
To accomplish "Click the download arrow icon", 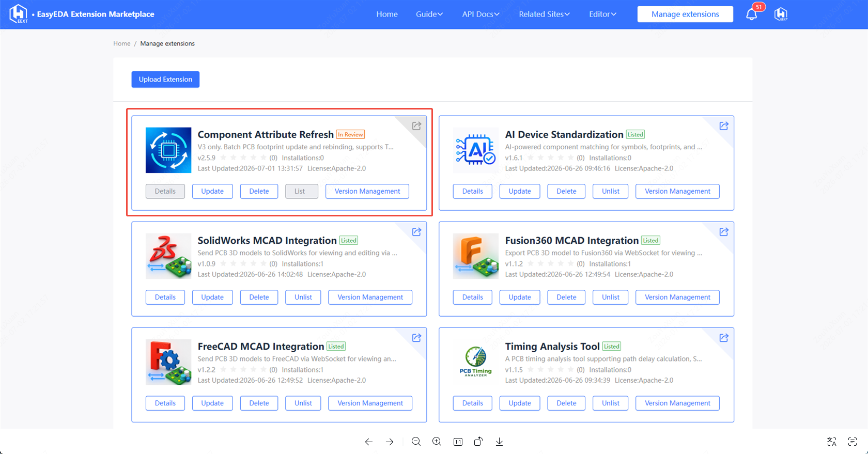I will tap(499, 442).
